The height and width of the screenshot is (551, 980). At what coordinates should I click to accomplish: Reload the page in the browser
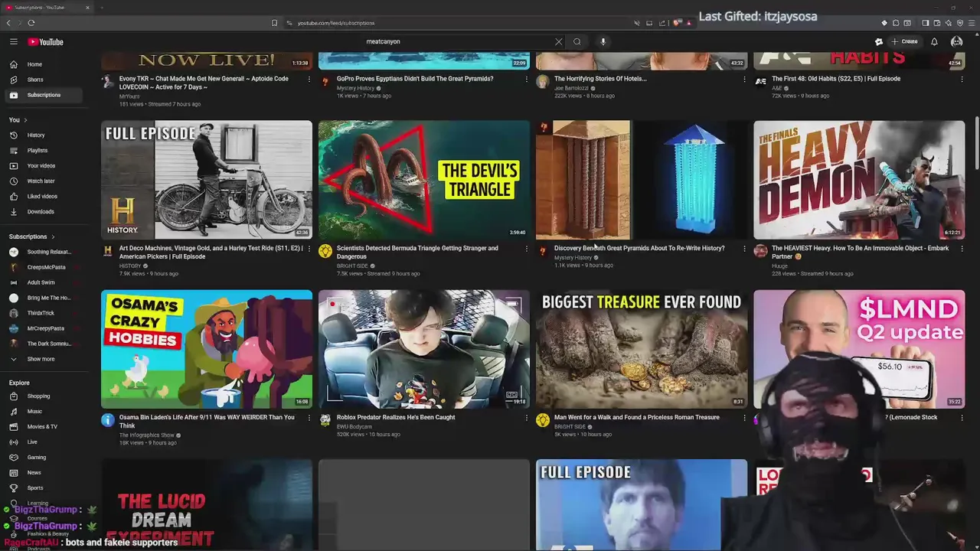coord(31,23)
